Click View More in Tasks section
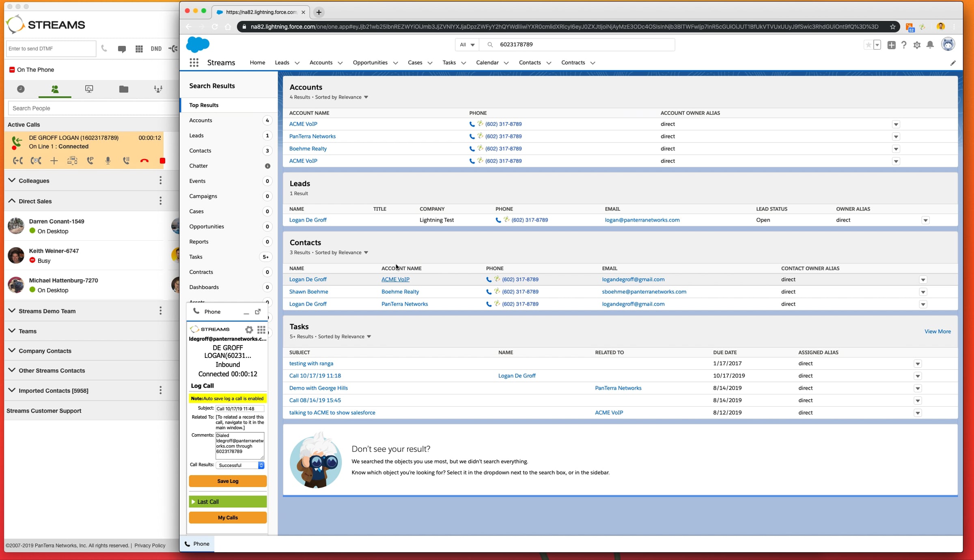The width and height of the screenshot is (974, 560). [937, 332]
